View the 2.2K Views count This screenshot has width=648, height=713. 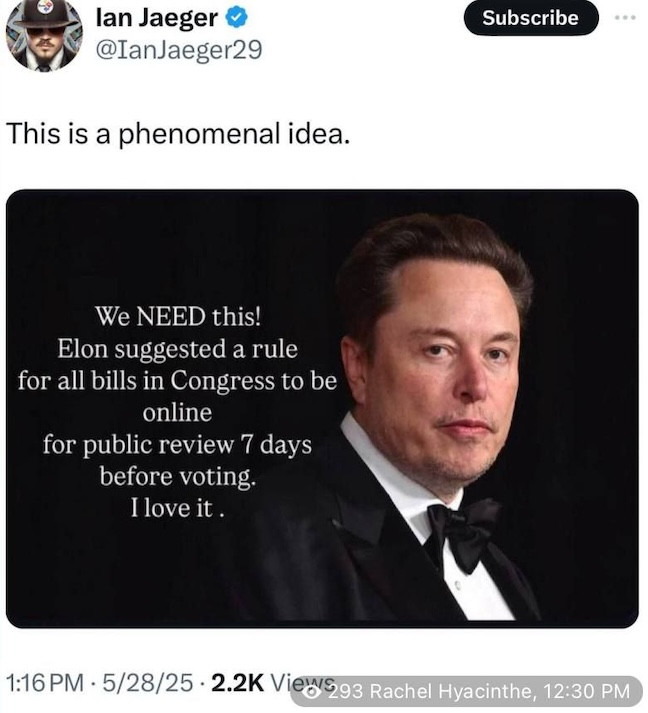tap(260, 683)
